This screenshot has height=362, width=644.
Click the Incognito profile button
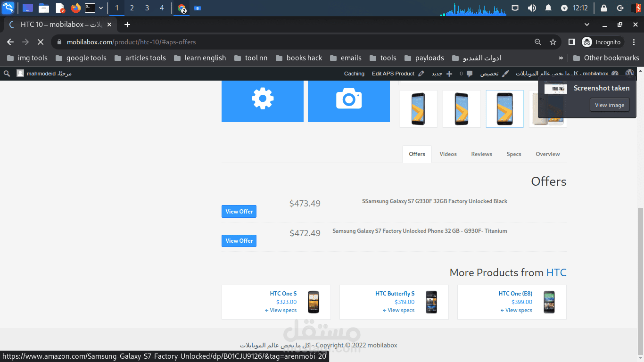coord(602,42)
